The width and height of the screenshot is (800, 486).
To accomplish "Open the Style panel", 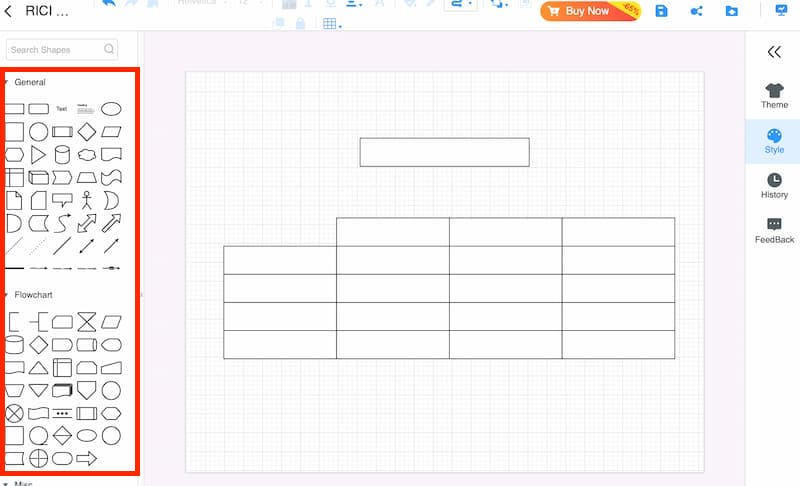I will (x=774, y=141).
